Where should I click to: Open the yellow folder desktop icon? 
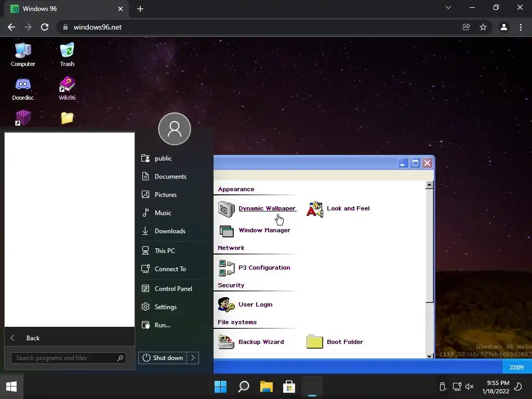pos(67,118)
